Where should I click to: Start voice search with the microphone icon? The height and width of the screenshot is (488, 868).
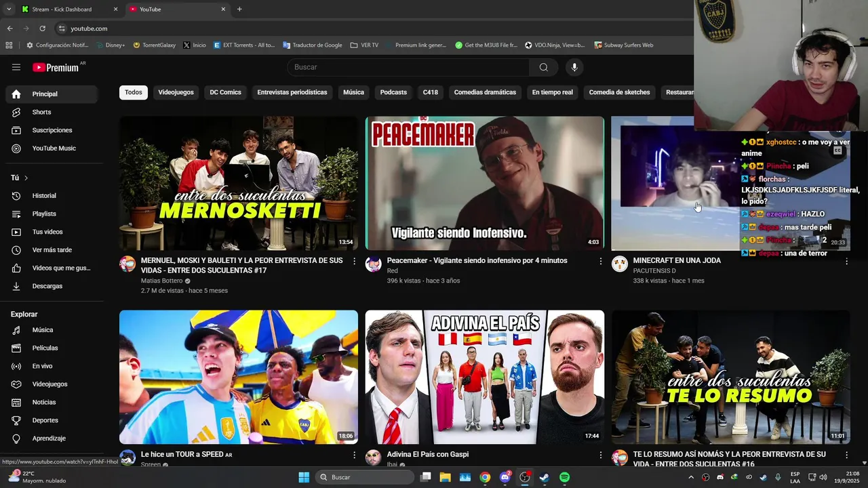tap(574, 67)
